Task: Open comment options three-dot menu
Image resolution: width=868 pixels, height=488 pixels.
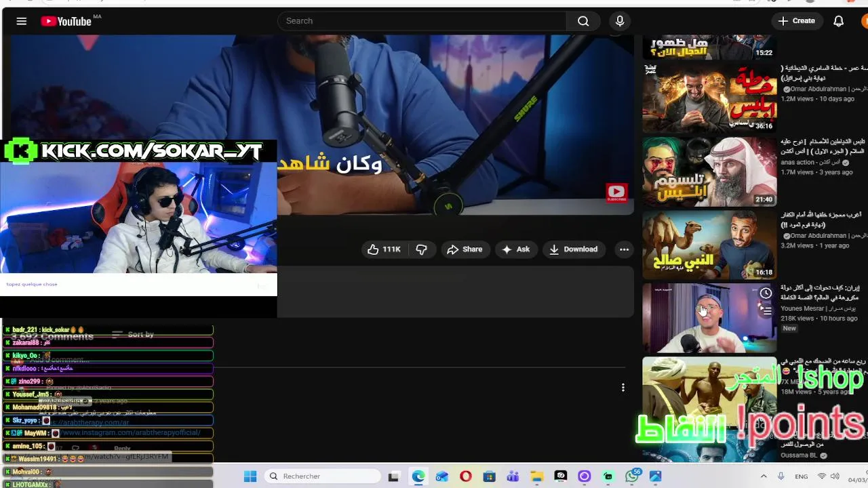Action: (x=623, y=388)
